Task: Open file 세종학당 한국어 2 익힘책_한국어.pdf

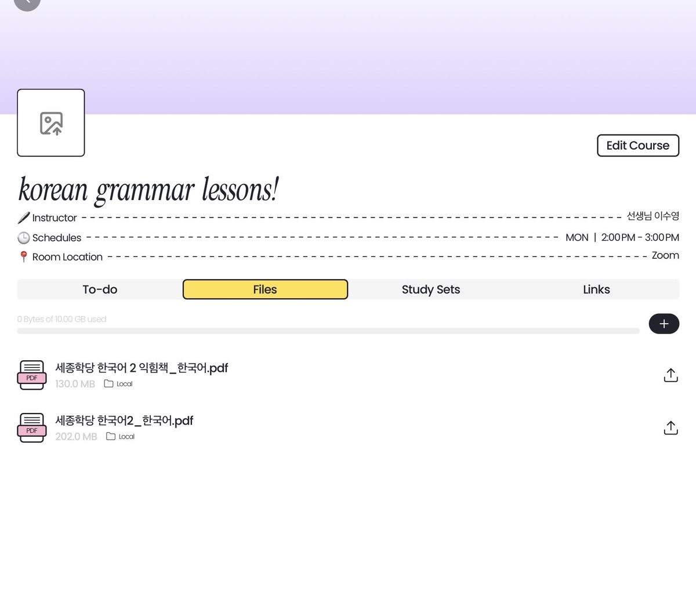Action: (x=142, y=368)
